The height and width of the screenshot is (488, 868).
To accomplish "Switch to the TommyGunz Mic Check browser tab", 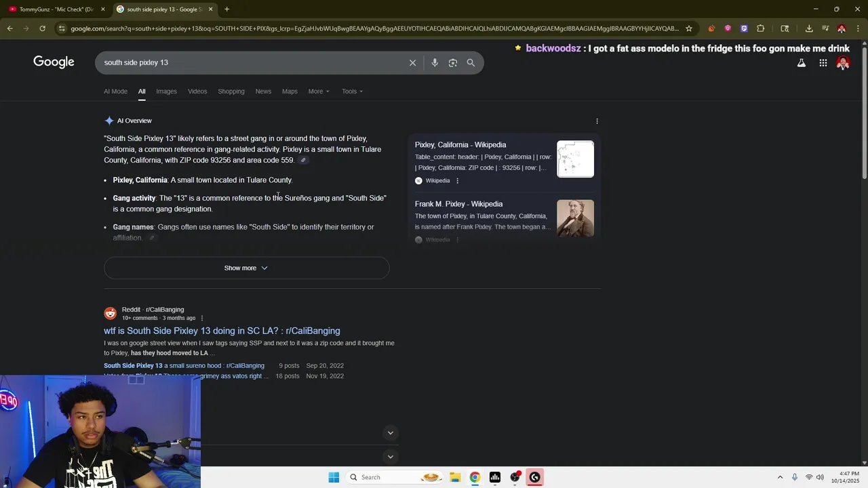I will point(56,9).
